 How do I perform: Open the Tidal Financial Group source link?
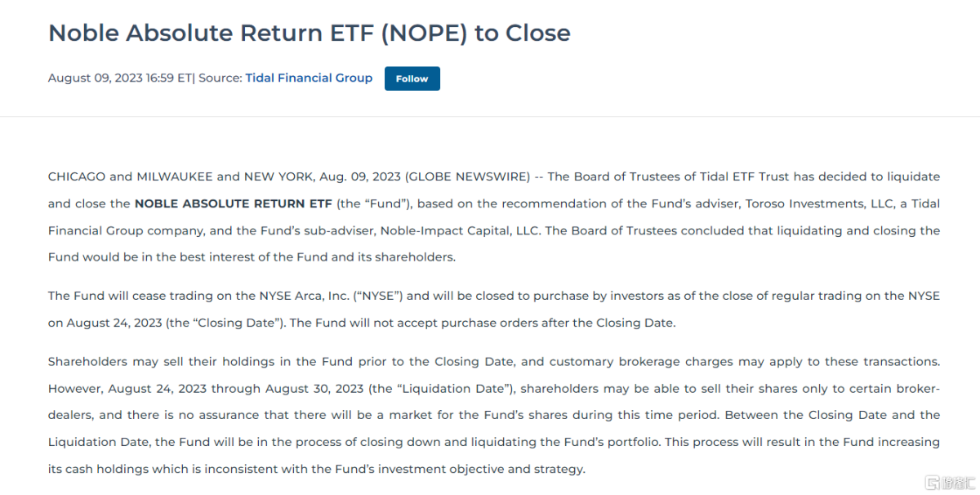[x=309, y=78]
